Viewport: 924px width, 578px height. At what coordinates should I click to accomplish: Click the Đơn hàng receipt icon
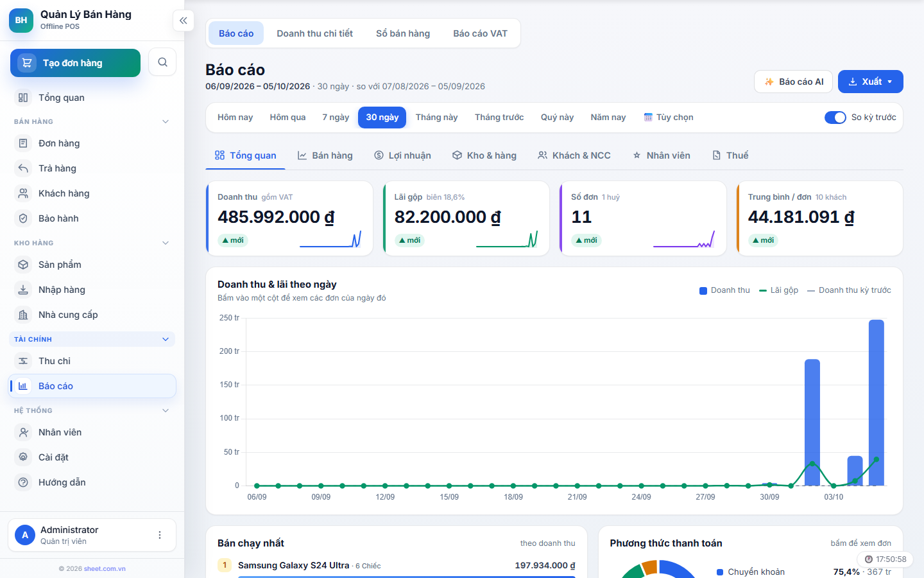(23, 143)
